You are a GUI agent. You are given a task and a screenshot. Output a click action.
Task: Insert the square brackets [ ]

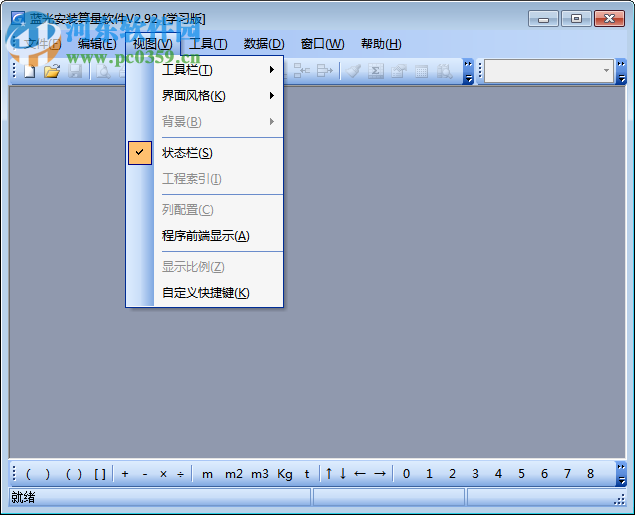coord(100,474)
